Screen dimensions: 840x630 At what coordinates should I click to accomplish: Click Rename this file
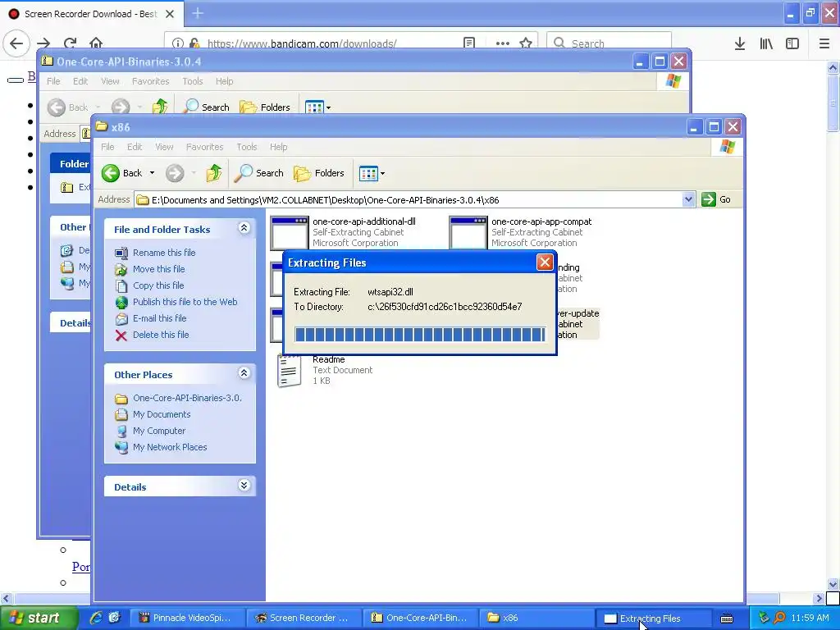[x=164, y=253]
